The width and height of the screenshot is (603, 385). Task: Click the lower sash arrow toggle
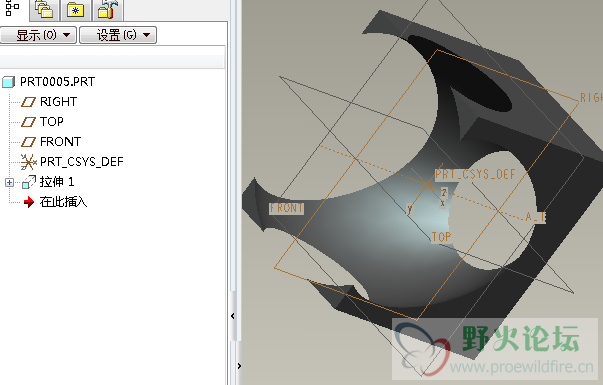pyautogui.click(x=240, y=366)
